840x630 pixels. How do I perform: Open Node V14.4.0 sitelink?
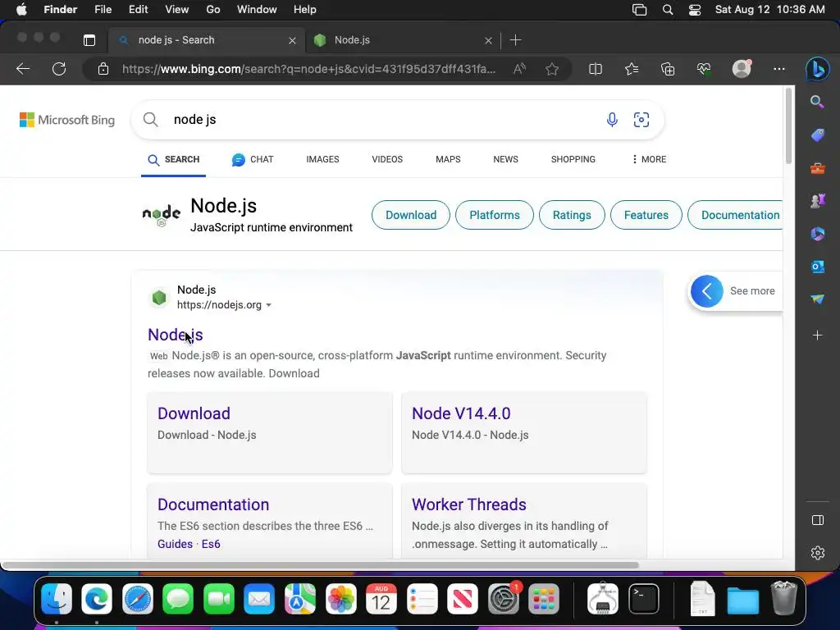point(461,413)
